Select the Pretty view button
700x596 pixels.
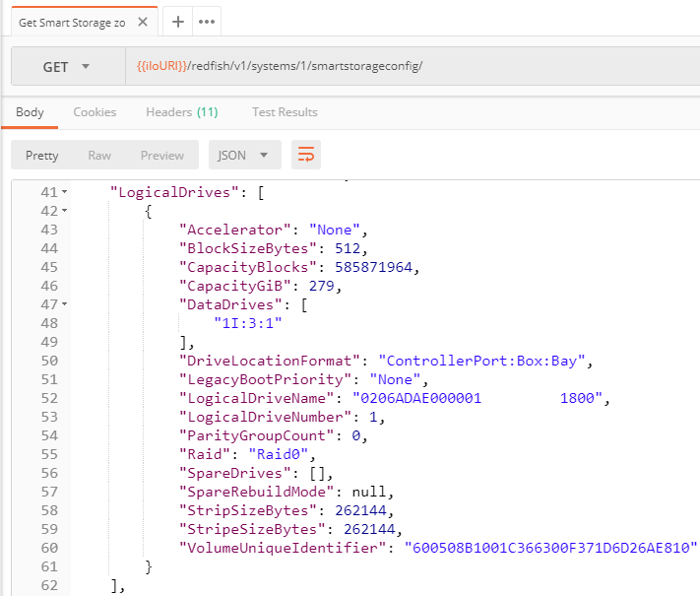click(42, 155)
